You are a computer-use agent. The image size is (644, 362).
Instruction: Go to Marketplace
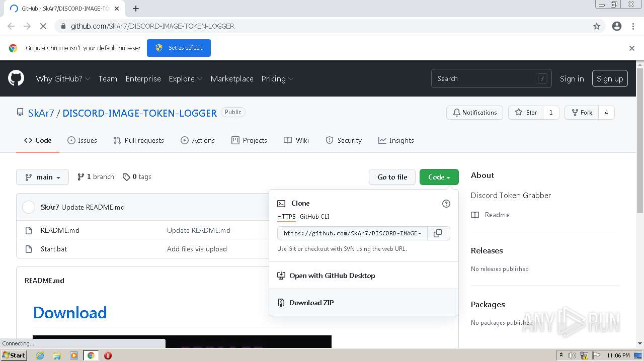click(x=232, y=79)
